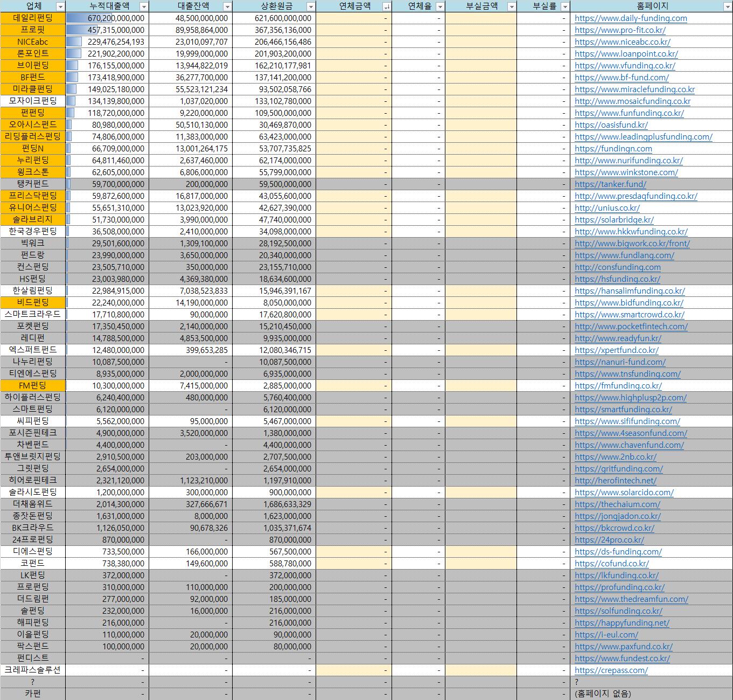Select repaid principal cell 621,600,000,000
The height and width of the screenshot is (700, 733).
(x=274, y=18)
